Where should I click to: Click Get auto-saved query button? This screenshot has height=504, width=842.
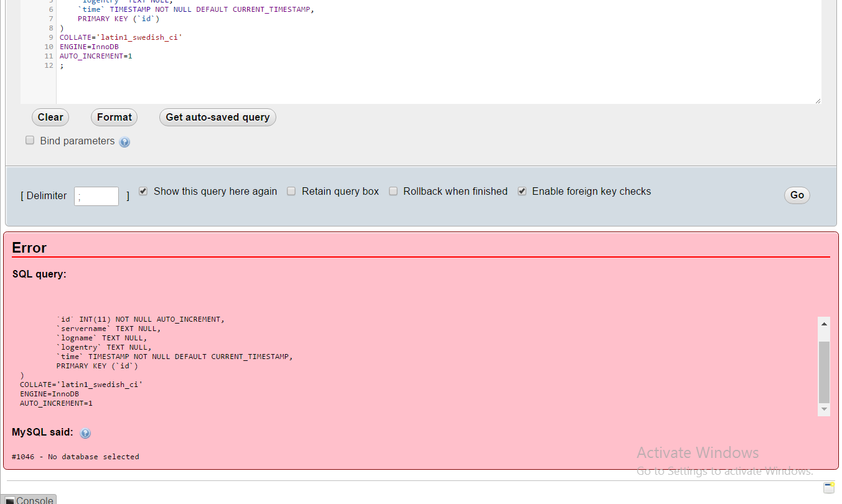(x=218, y=117)
